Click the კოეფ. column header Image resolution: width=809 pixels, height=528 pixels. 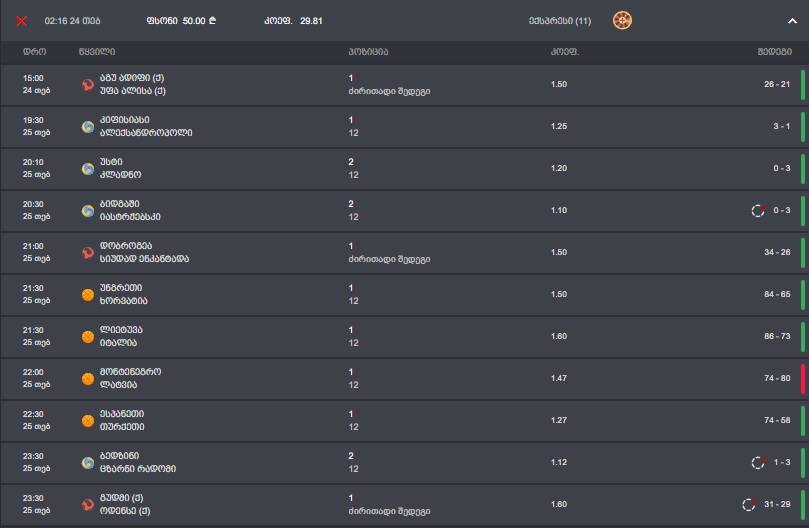tap(564, 51)
